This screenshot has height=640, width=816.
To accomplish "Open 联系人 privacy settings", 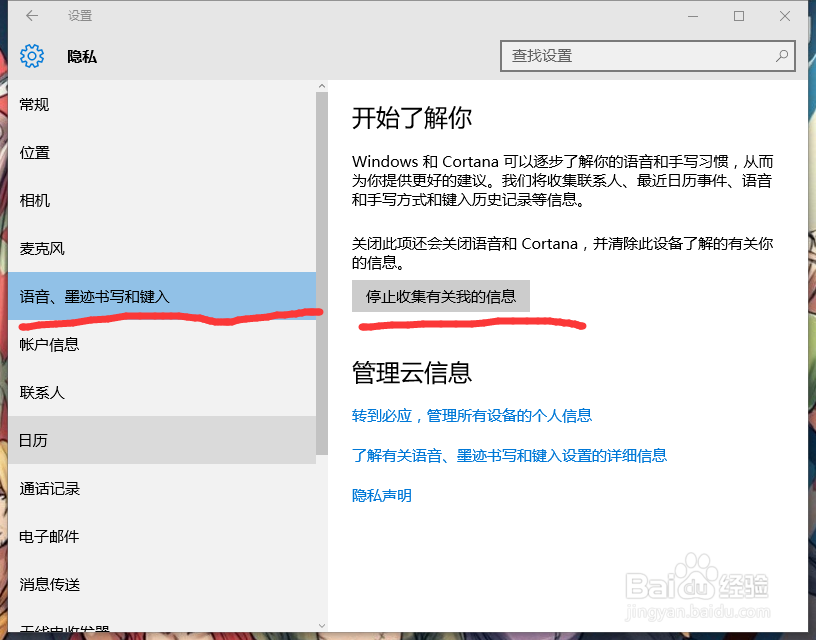I will pos(162,392).
